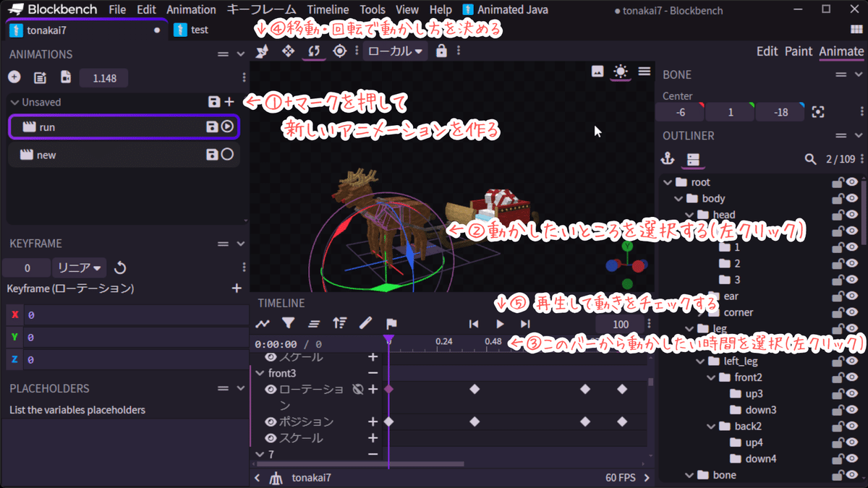The width and height of the screenshot is (868, 488).
Task: Click the flag icon in the timeline toolbar
Action: [x=391, y=323]
